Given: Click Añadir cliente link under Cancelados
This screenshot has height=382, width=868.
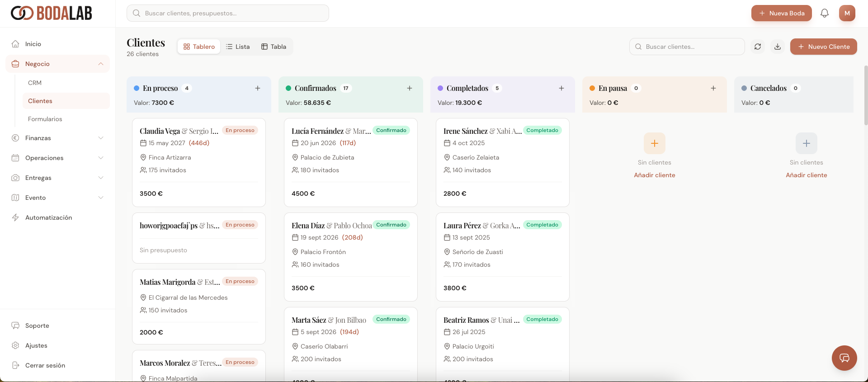Looking at the screenshot, I should tap(806, 175).
